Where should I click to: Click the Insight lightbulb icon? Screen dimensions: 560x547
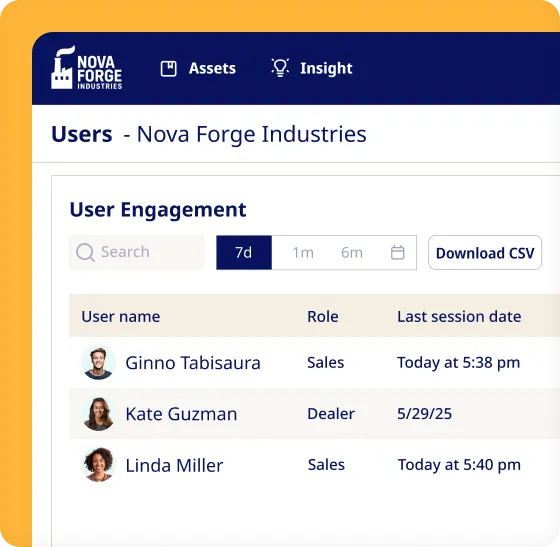(280, 67)
